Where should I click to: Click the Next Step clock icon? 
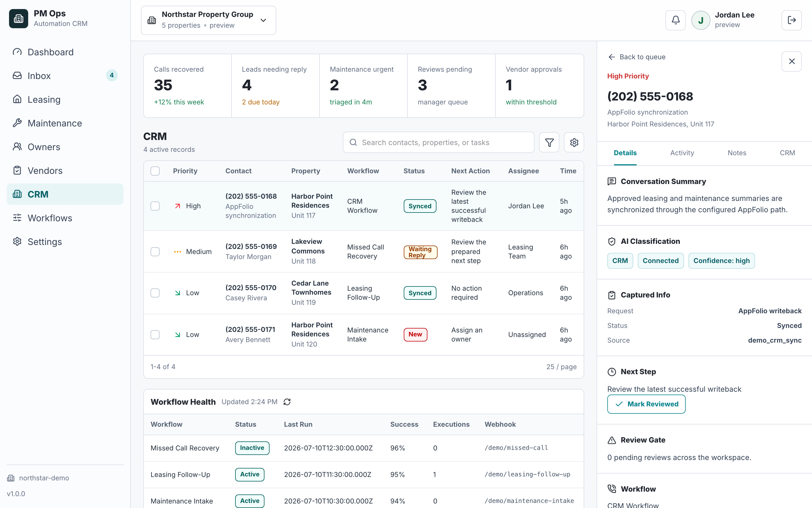pos(612,372)
